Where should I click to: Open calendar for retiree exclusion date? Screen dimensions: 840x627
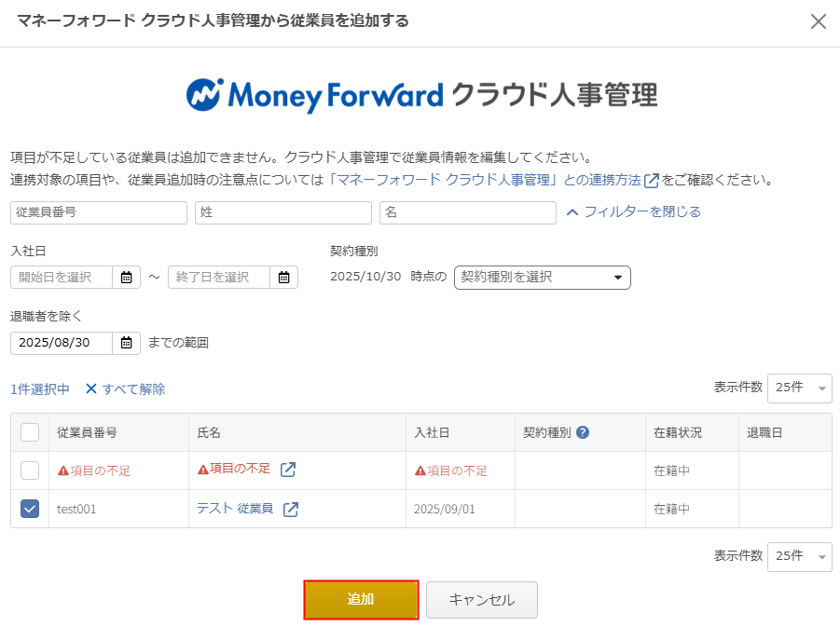[x=126, y=342]
